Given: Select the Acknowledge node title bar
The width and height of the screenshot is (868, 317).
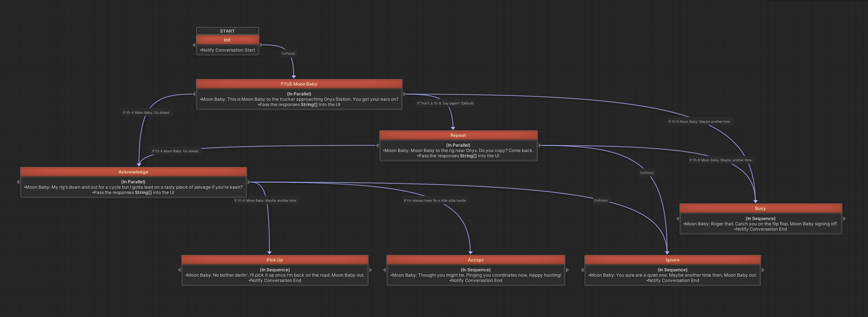Looking at the screenshot, I should 133,172.
